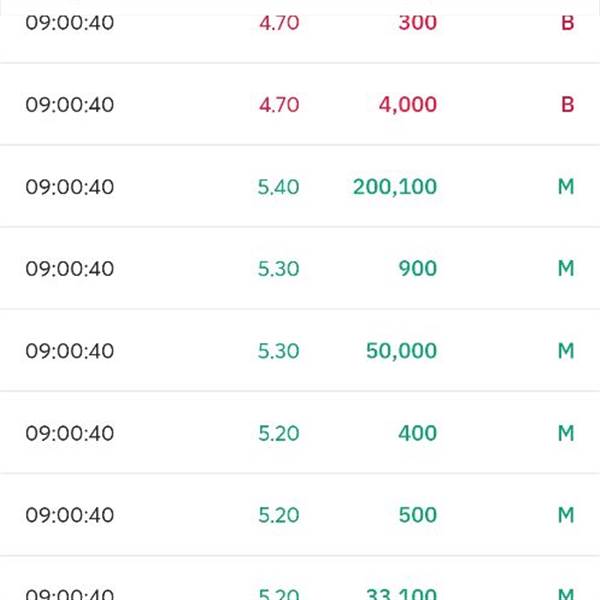Screen dimensions: 600x600
Task: Click the 500 volume value
Action: [416, 515]
